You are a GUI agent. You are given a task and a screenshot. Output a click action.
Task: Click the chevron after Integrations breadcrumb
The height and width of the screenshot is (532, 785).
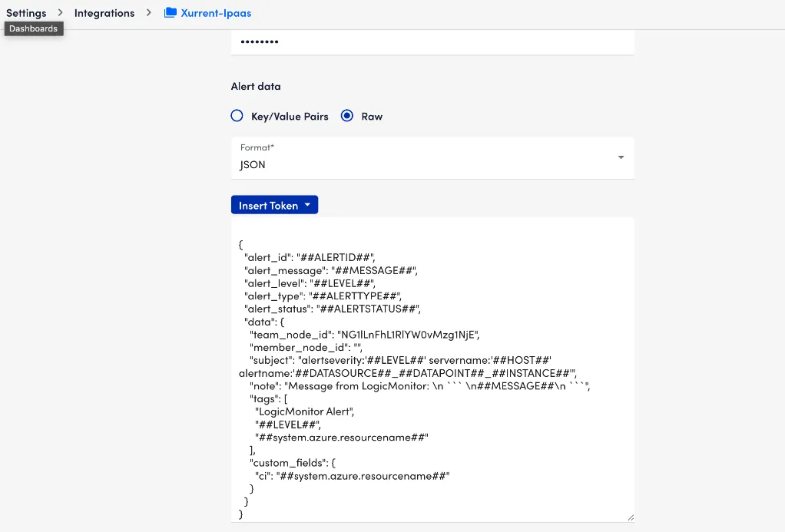pos(149,12)
